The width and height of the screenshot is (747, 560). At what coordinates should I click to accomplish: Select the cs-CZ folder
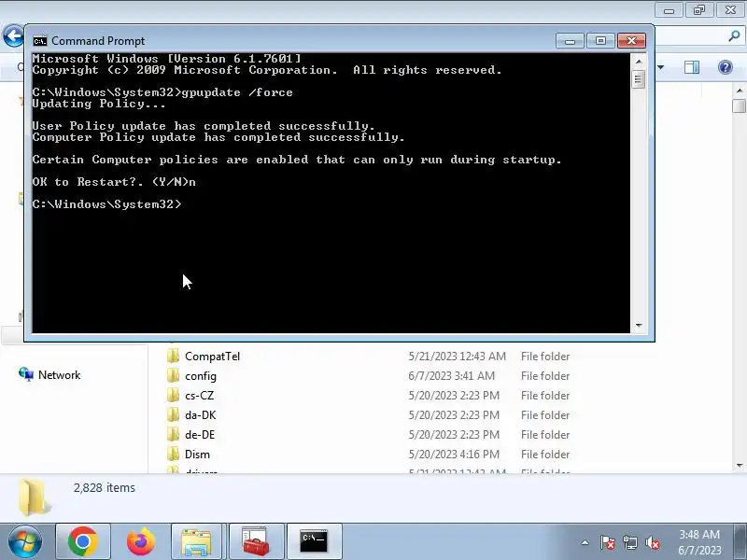pos(199,395)
